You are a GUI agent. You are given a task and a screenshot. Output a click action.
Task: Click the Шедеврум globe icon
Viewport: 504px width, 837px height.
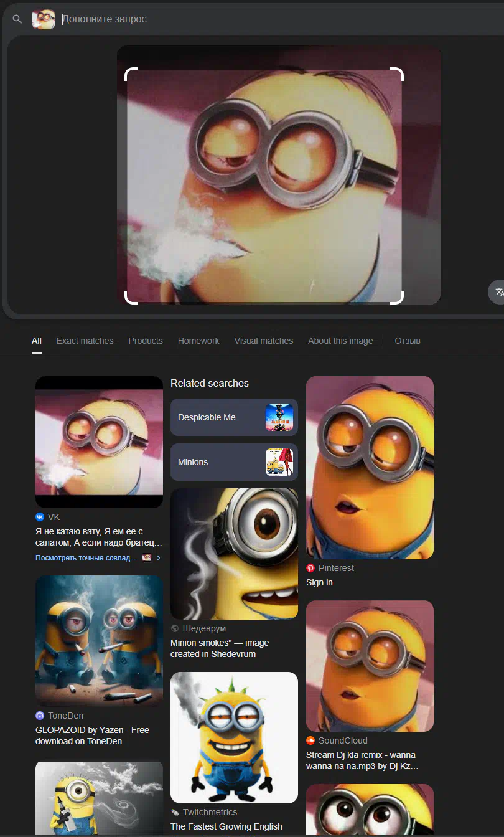coord(175,628)
